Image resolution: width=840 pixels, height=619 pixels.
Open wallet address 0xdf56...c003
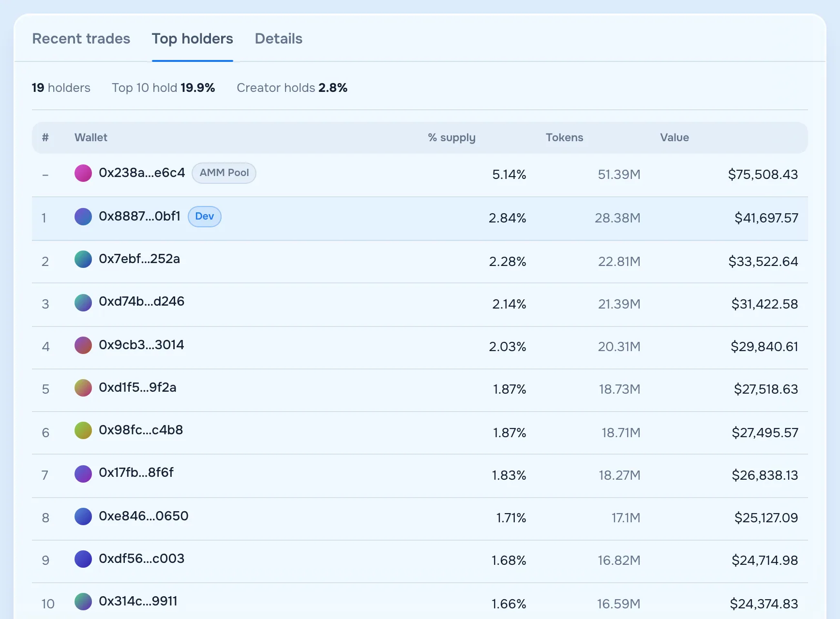pyautogui.click(x=142, y=559)
